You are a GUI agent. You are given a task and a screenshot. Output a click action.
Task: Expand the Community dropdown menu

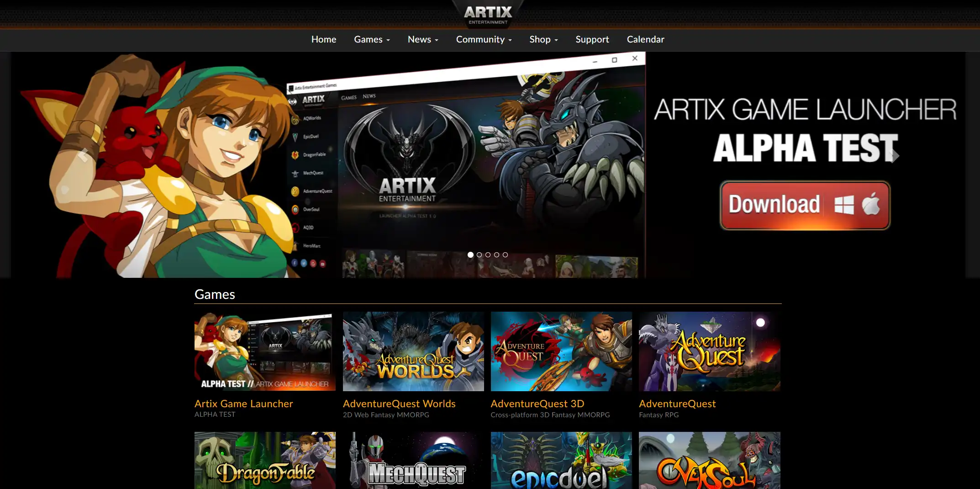click(484, 40)
